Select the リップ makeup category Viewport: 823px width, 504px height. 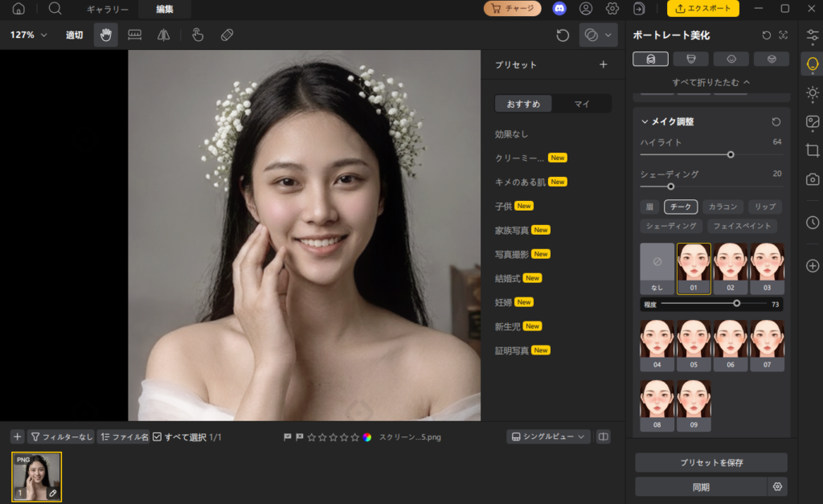[765, 207]
